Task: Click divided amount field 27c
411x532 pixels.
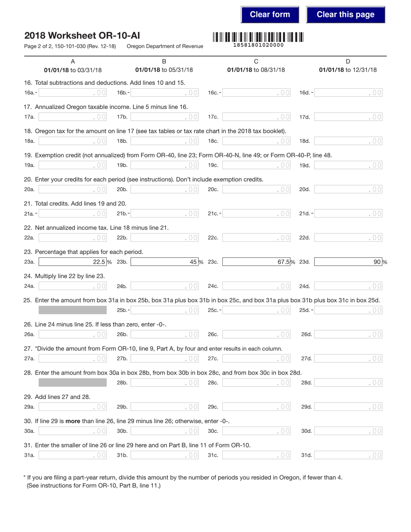Action: (x=256, y=358)
